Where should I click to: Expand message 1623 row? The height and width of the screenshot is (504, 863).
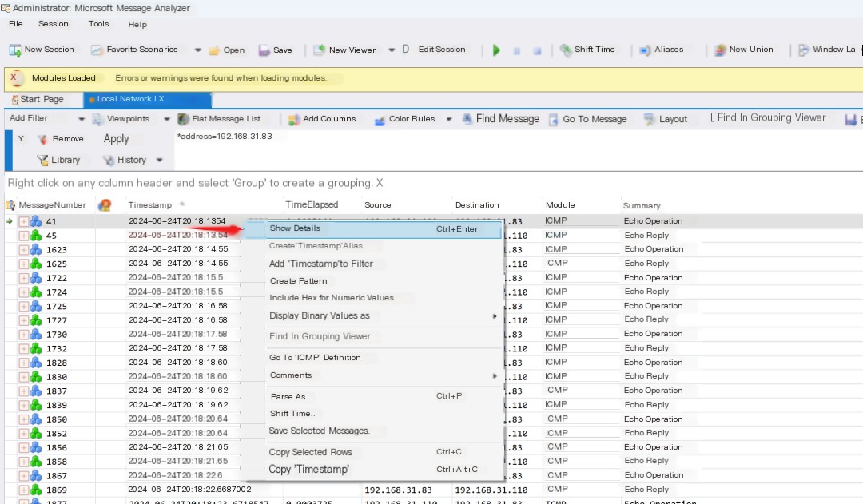tap(24, 250)
